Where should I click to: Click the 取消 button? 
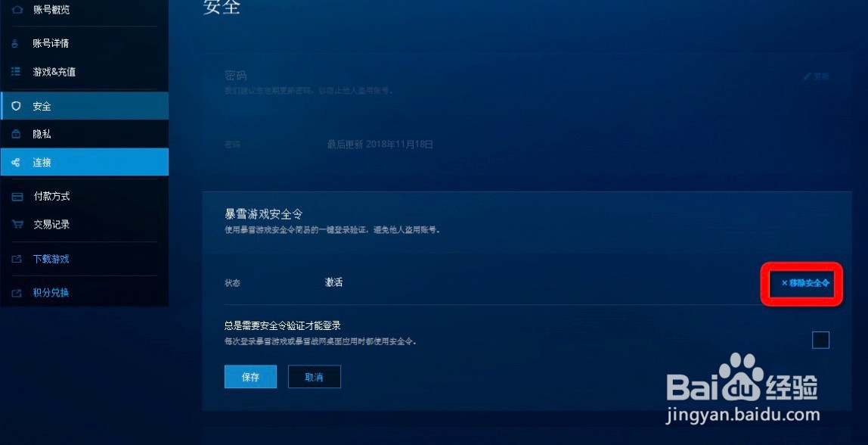(x=315, y=377)
